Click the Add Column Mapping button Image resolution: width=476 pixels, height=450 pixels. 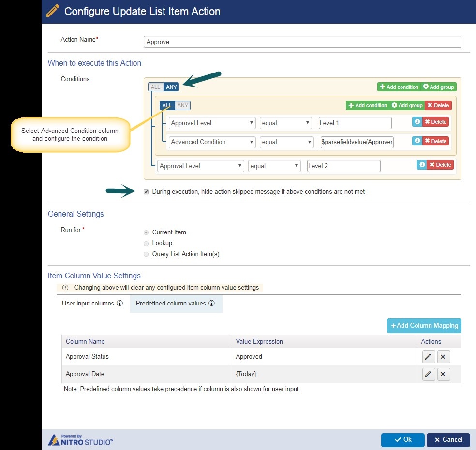pos(424,325)
